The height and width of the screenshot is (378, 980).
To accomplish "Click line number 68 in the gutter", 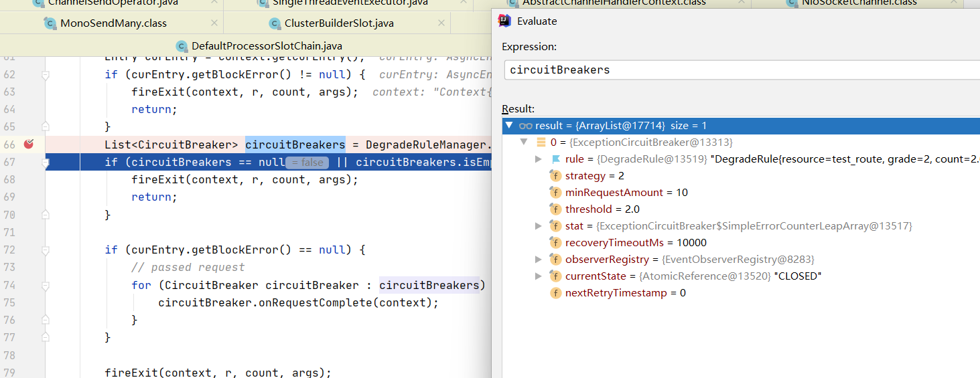I will click(x=9, y=179).
